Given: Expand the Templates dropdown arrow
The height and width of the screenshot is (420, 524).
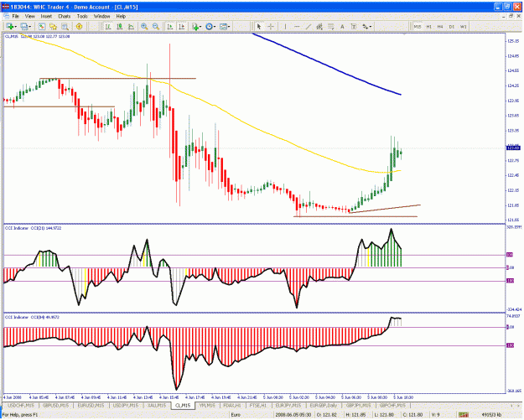Looking at the screenshot, I should tap(229, 27).
